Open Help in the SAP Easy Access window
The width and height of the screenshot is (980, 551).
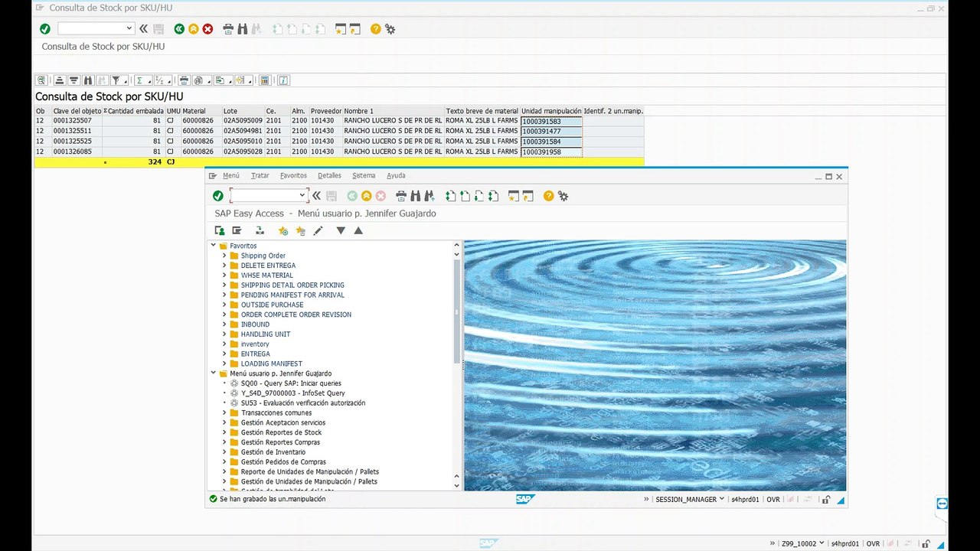548,196
